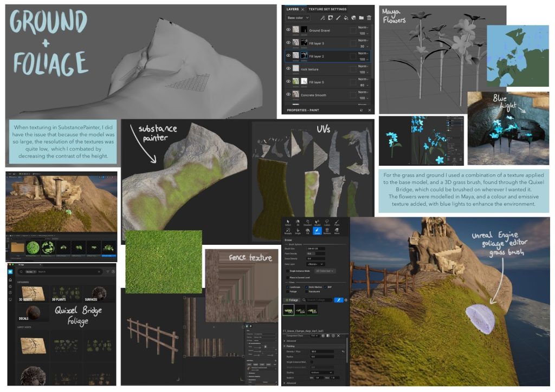Open the Surfaces category in Bridge

[x=99, y=294]
